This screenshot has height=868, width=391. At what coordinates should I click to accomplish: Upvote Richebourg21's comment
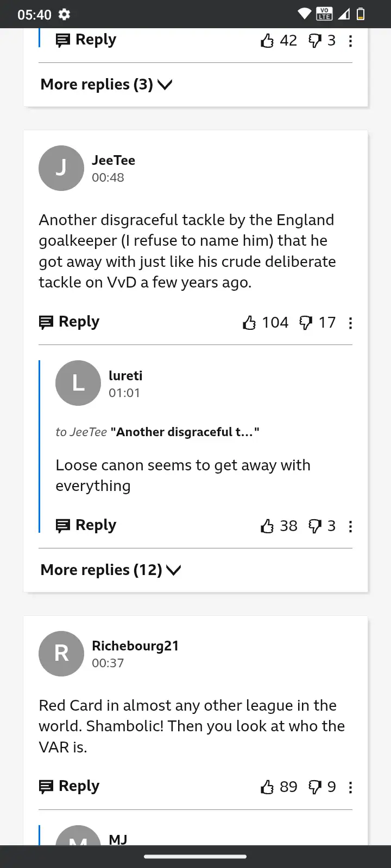(267, 787)
